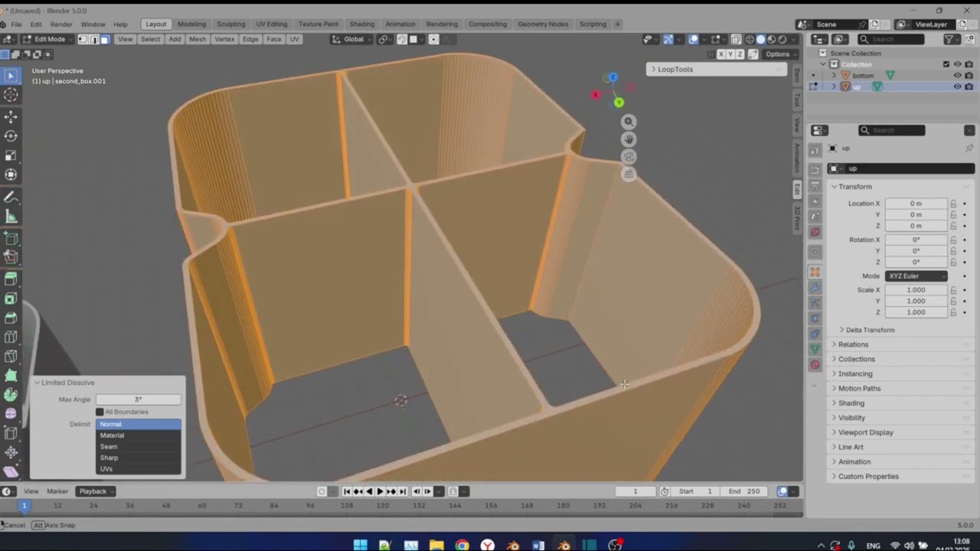Toggle the camera view gizmo
The height and width of the screenshot is (551, 980).
tap(629, 157)
